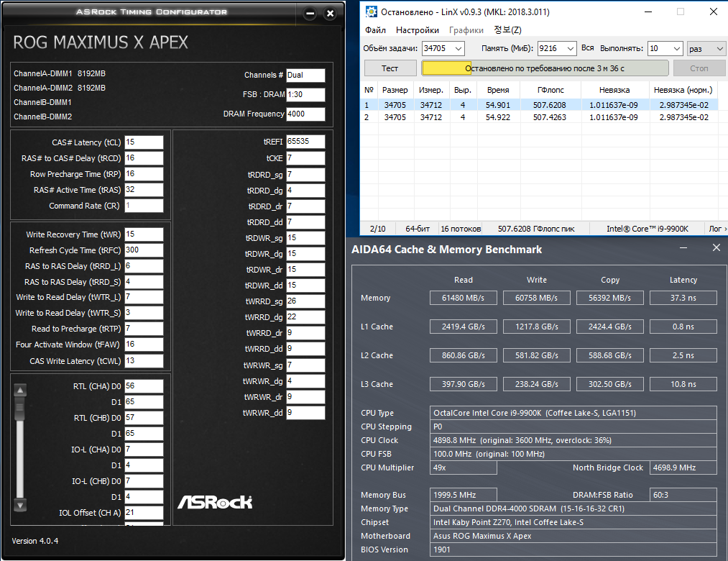Click the Four Activate Window (tFAW) field
This screenshot has width=728, height=561.
[144, 345]
